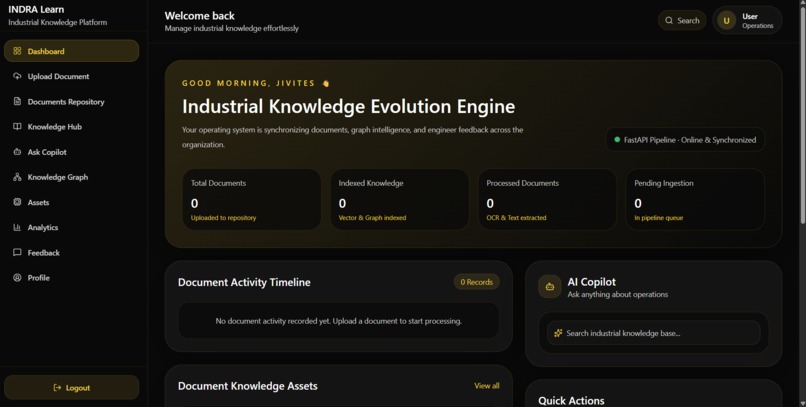This screenshot has width=806, height=407.
Task: Click the OCR & Text extracted caption
Action: pos(516,218)
